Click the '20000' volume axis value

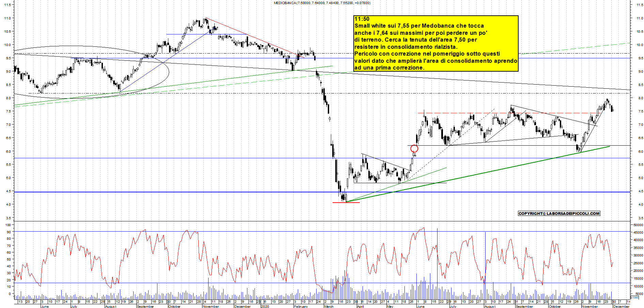638,271
